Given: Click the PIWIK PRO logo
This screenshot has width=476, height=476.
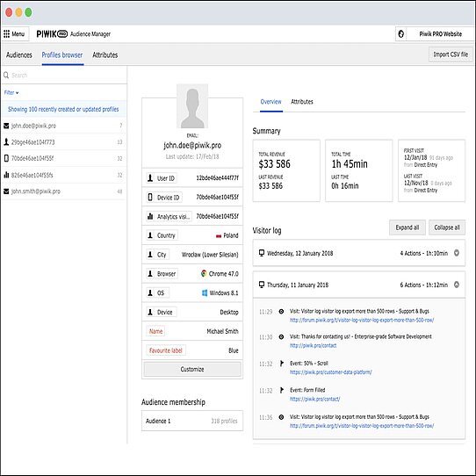Looking at the screenshot, I should [52, 34].
